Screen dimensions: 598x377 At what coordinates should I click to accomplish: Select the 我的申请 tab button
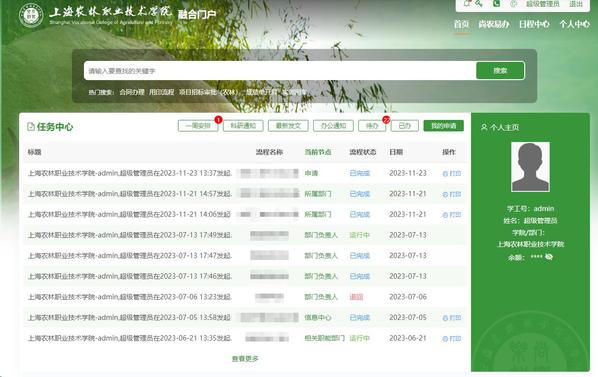(x=444, y=126)
